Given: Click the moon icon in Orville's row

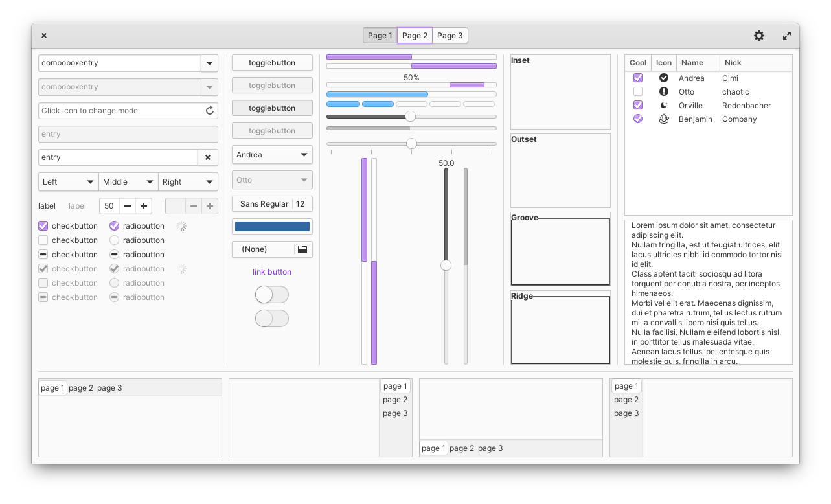Looking at the screenshot, I should point(664,105).
